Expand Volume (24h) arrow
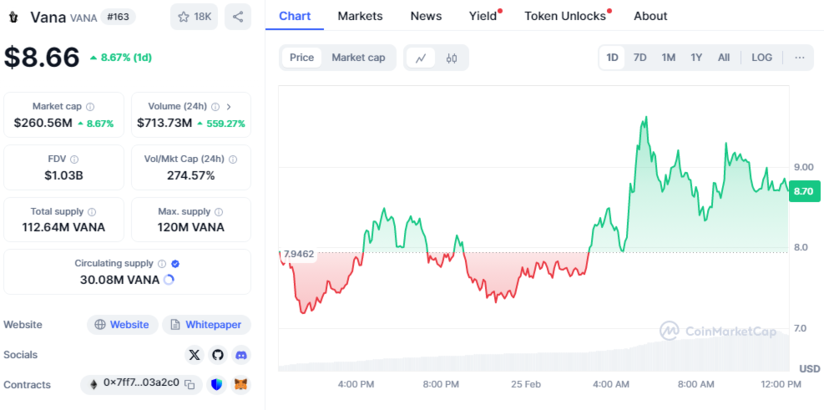The height and width of the screenshot is (410, 825). tap(228, 106)
